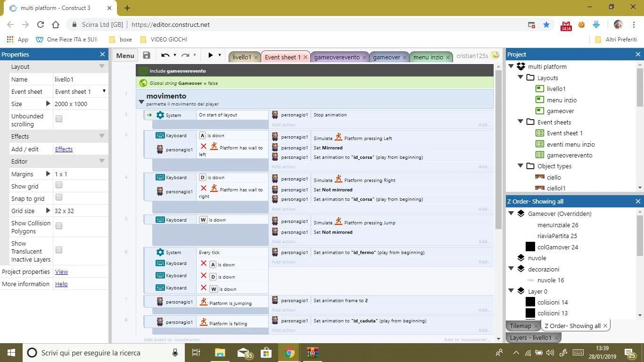Undo the last action
Viewport: 644px width, 362px height.
(165, 55)
